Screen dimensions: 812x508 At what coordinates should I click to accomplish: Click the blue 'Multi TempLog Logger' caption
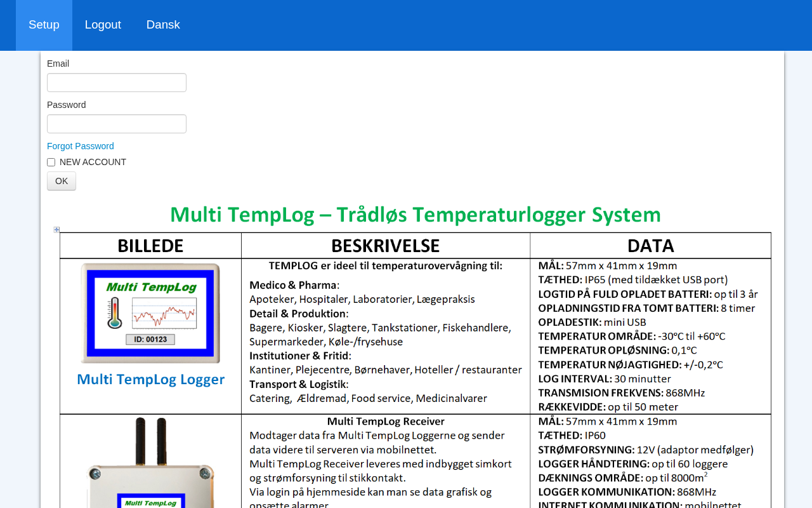tap(151, 380)
